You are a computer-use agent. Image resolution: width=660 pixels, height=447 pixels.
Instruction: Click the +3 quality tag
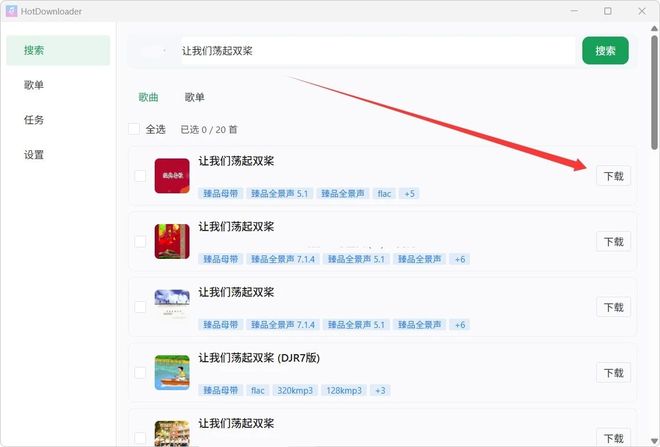pyautogui.click(x=380, y=391)
